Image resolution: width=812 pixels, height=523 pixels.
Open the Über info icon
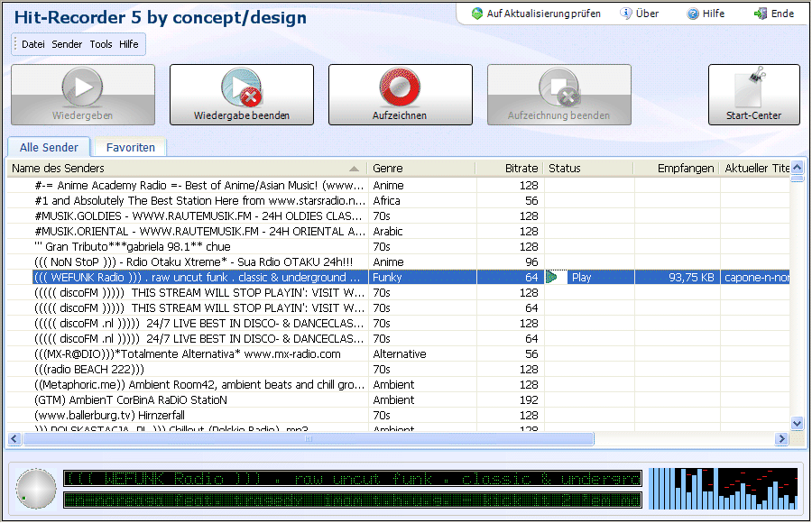(x=625, y=14)
